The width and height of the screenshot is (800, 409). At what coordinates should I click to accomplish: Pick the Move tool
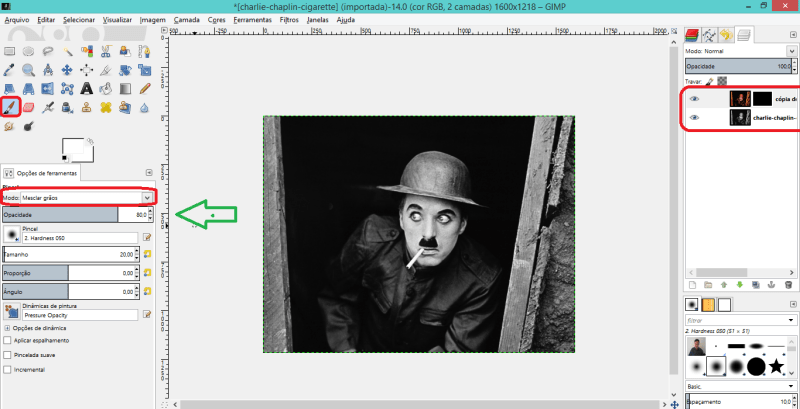[x=67, y=70]
